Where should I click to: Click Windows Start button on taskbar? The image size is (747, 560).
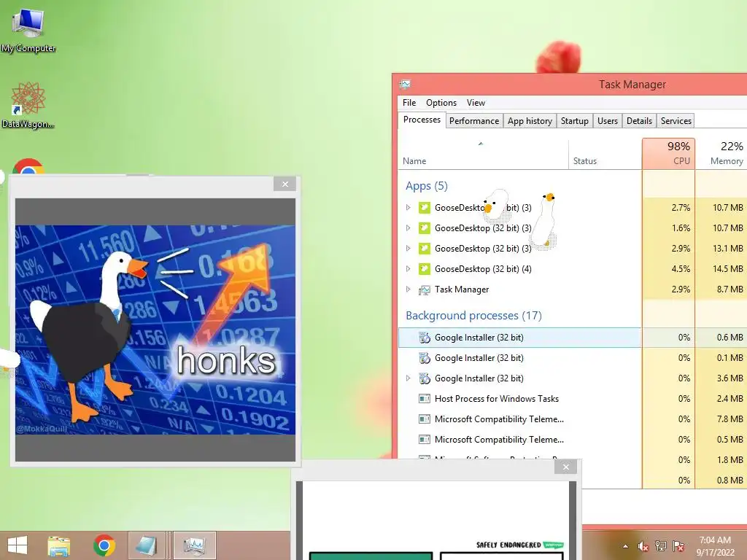pos(18,545)
